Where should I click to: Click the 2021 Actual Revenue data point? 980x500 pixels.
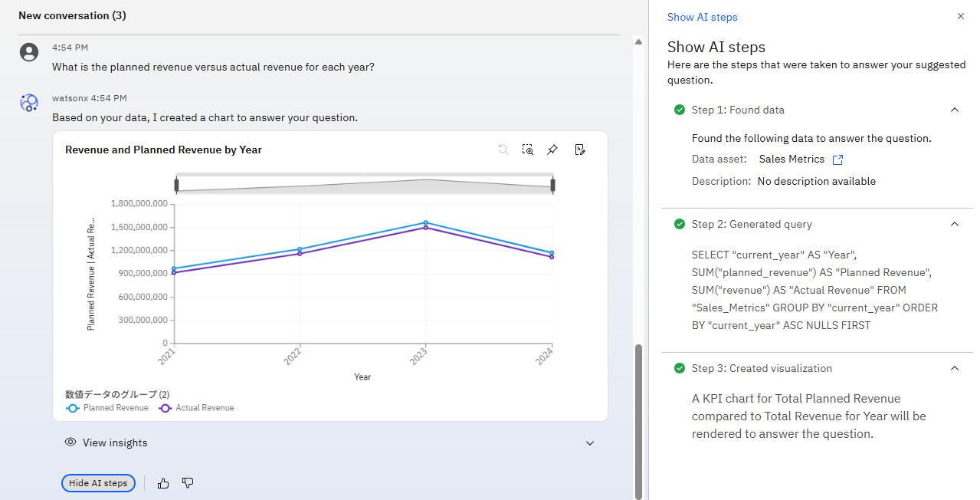click(x=174, y=272)
